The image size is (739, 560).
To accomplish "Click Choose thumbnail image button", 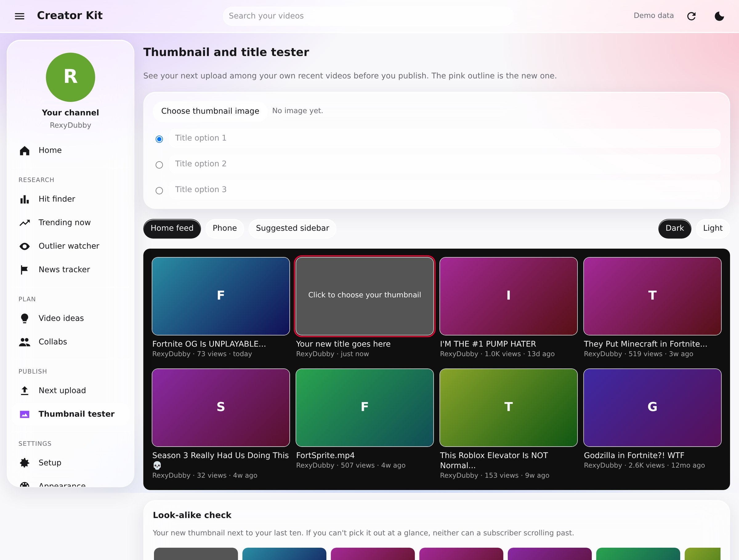I will click(210, 111).
